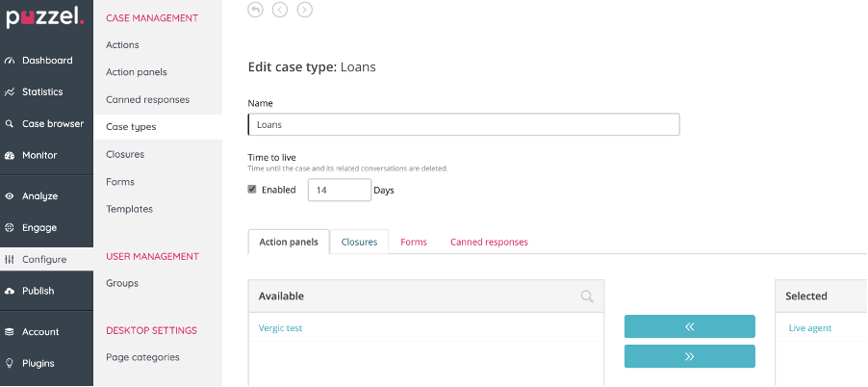This screenshot has width=868, height=387.
Task: Select Vergic test in Available list
Action: point(280,328)
